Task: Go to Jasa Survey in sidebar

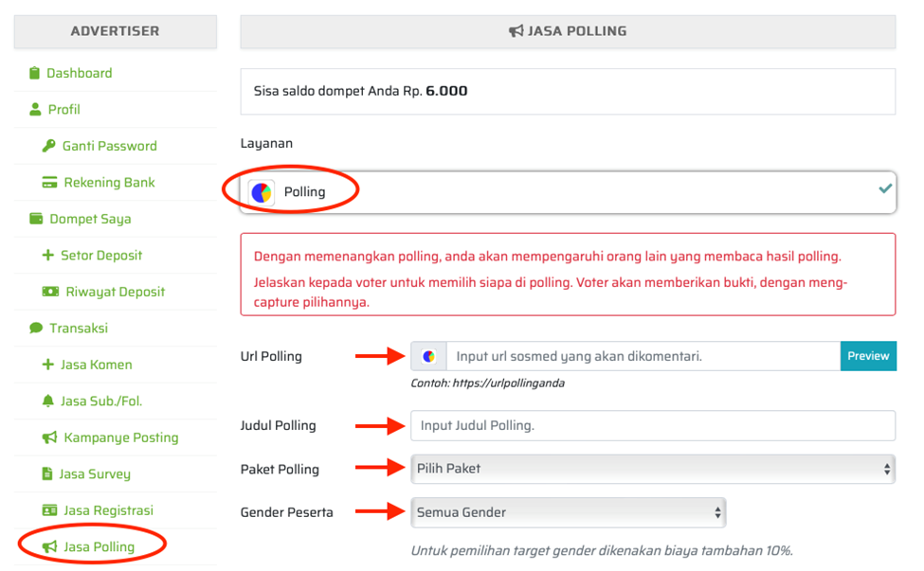Action: (95, 473)
